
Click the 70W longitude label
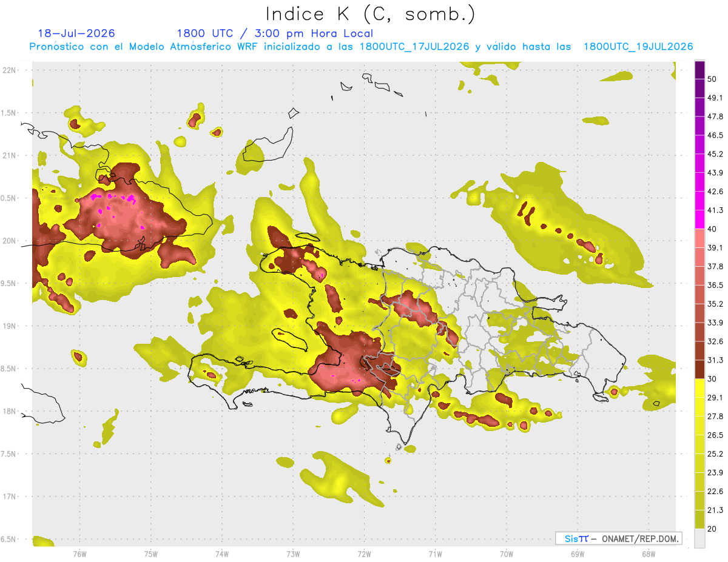tap(506, 554)
